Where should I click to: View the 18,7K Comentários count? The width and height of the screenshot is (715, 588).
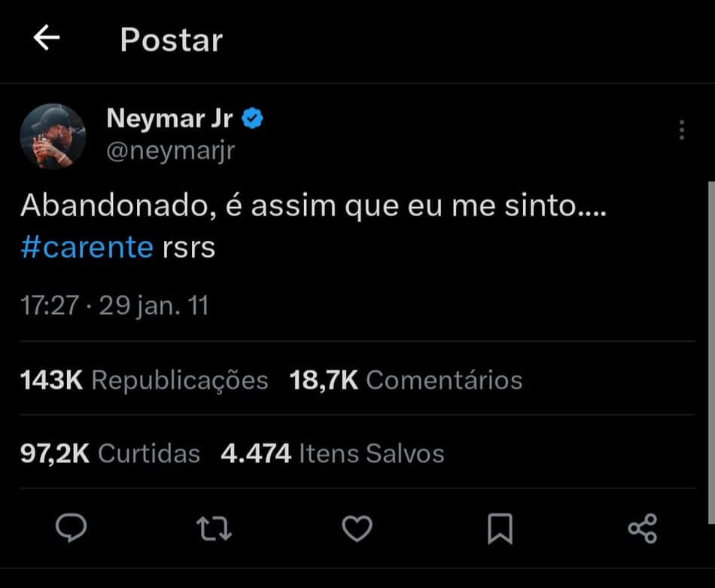pos(406,380)
